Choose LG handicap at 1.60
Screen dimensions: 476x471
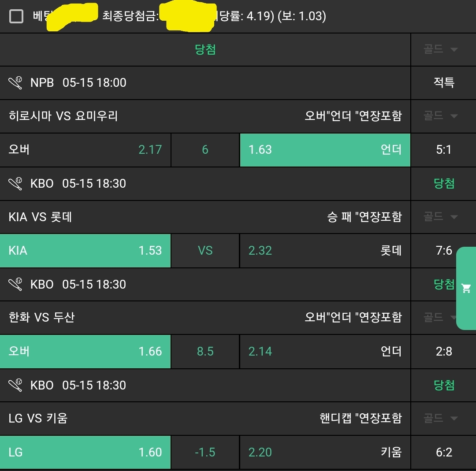85,452
